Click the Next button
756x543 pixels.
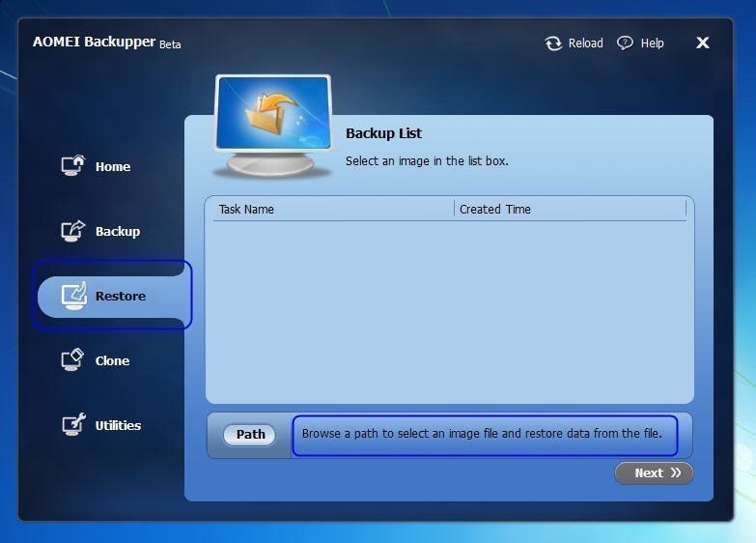[655, 473]
